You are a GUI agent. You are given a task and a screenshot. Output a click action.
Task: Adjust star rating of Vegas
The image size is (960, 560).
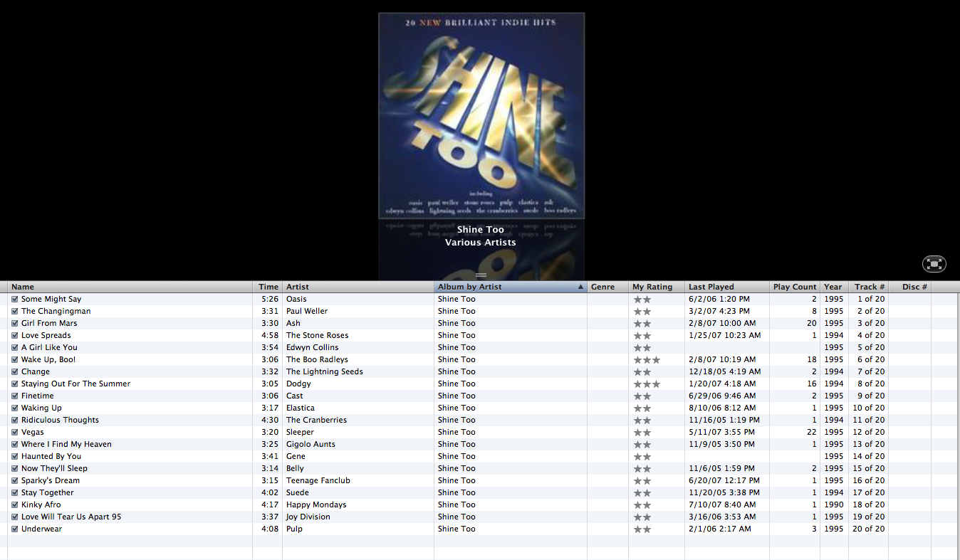click(x=642, y=433)
